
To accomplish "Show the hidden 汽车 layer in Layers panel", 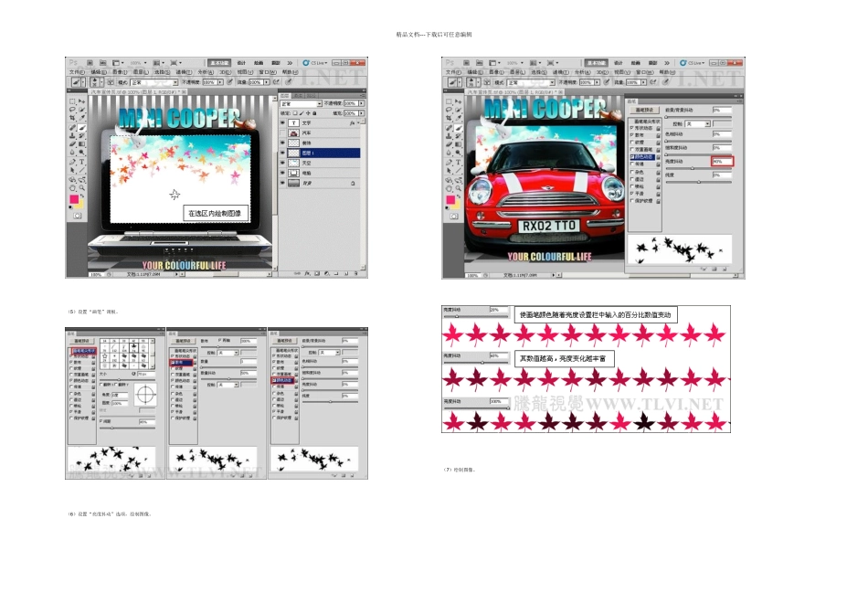I will tap(282, 132).
